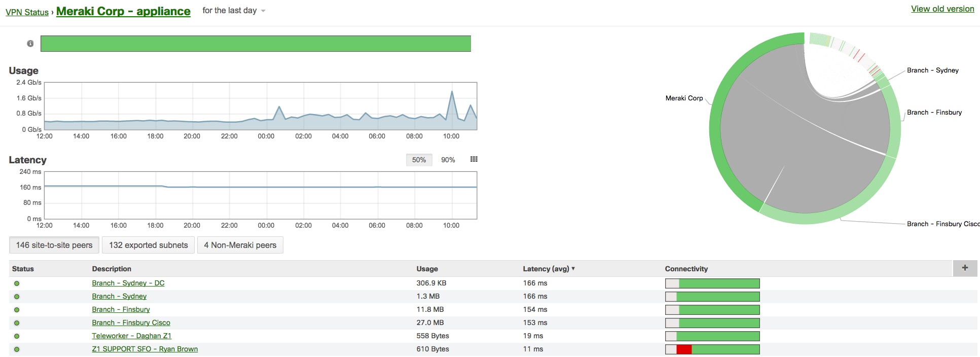The image size is (980, 357).
Task: Click the connectivity bar for Branch - Finsbury
Action: tap(712, 310)
